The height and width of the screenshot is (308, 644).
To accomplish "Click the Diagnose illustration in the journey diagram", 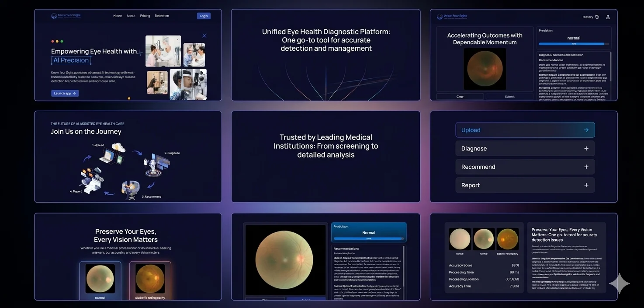I will (x=156, y=165).
